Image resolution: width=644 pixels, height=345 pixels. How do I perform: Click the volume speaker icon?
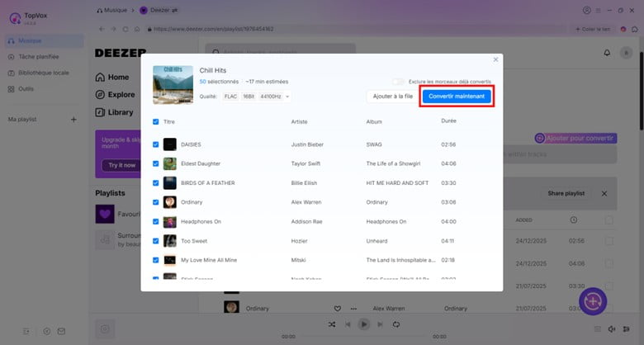click(x=612, y=329)
